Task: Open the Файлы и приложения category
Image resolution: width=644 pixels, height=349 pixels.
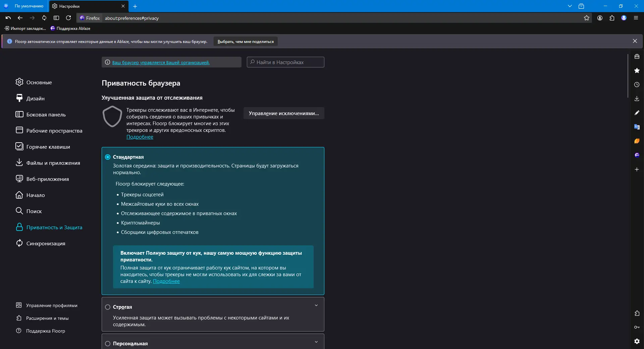Action: pyautogui.click(x=48, y=163)
